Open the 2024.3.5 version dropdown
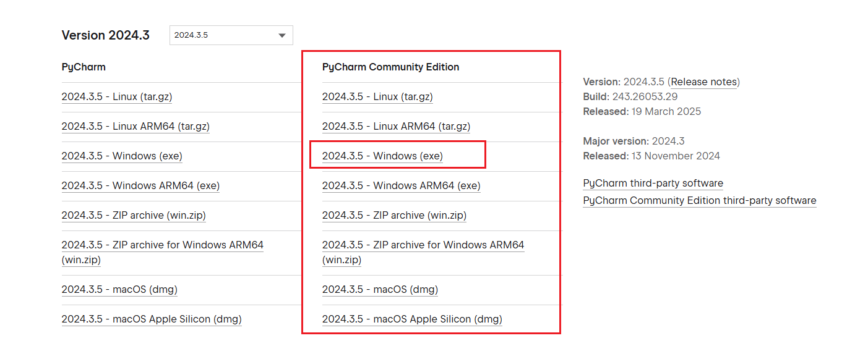Viewport: 868px width, 346px height. tap(231, 35)
